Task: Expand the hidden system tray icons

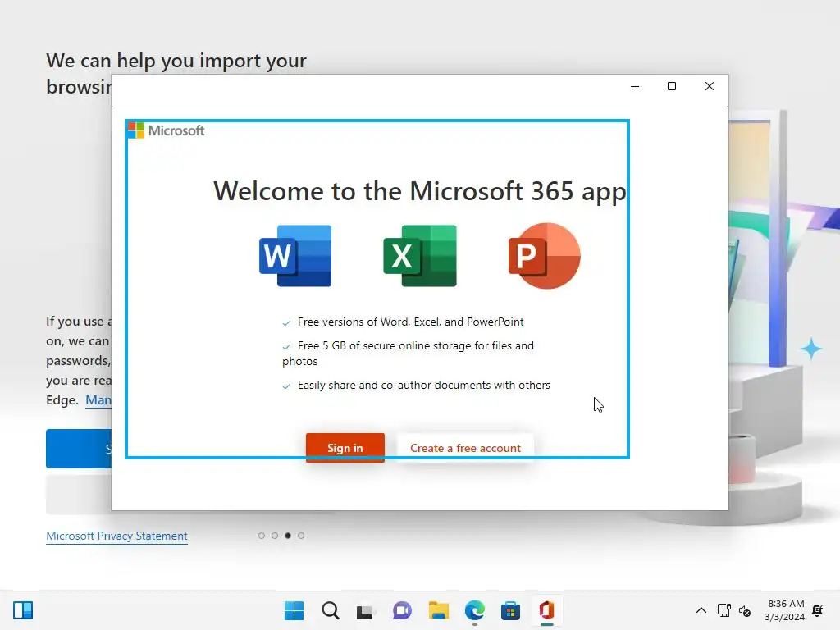Action: (x=701, y=610)
